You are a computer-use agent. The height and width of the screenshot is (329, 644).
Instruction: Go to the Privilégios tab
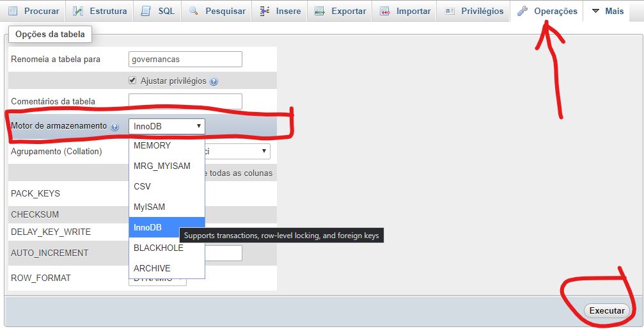475,11
